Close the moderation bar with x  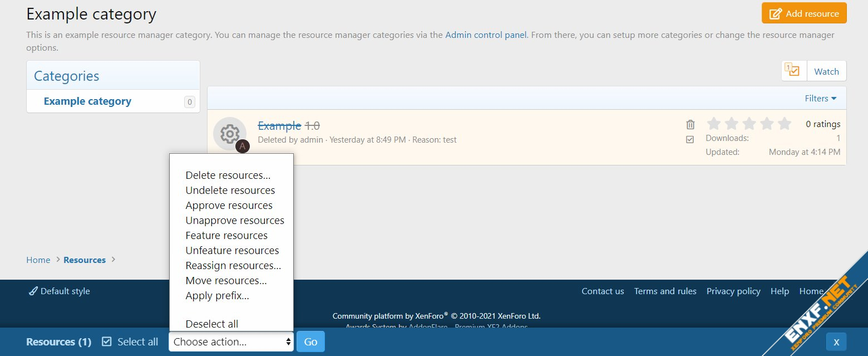click(x=836, y=342)
